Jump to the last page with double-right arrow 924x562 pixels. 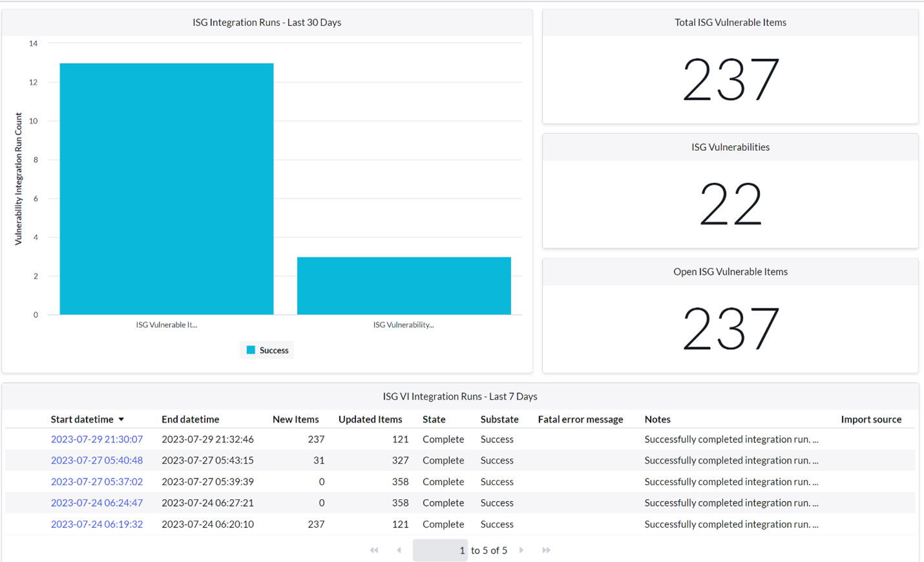(x=546, y=550)
